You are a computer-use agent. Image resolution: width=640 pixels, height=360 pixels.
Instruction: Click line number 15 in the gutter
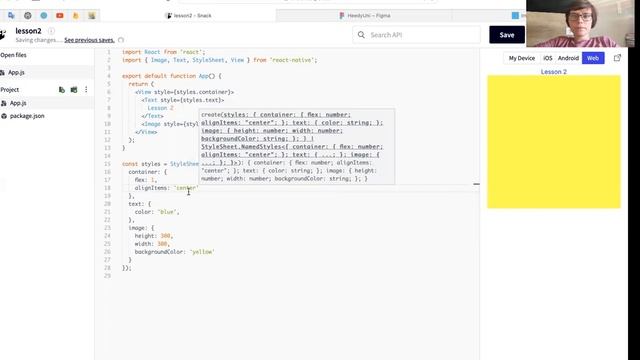tap(107, 164)
